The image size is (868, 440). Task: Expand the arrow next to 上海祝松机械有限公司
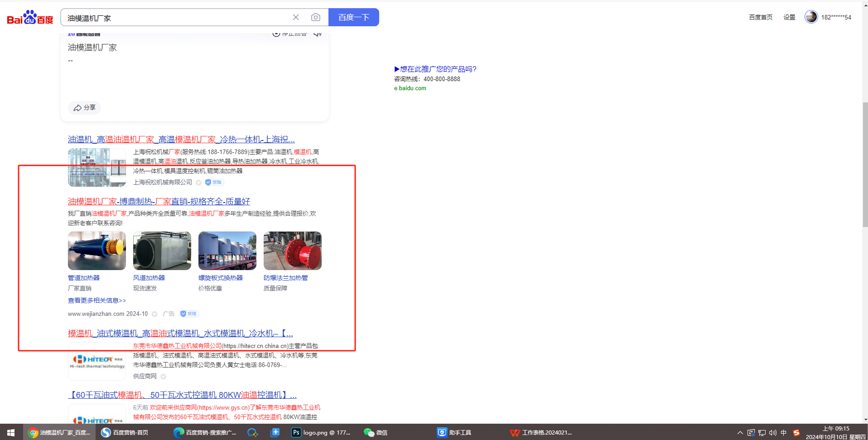pyautogui.click(x=198, y=183)
